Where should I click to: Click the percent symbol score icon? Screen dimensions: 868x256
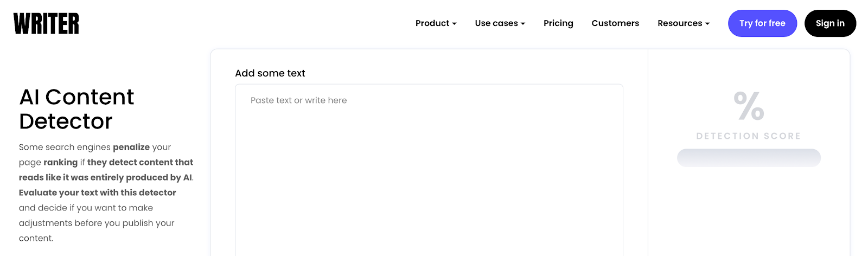tap(749, 106)
